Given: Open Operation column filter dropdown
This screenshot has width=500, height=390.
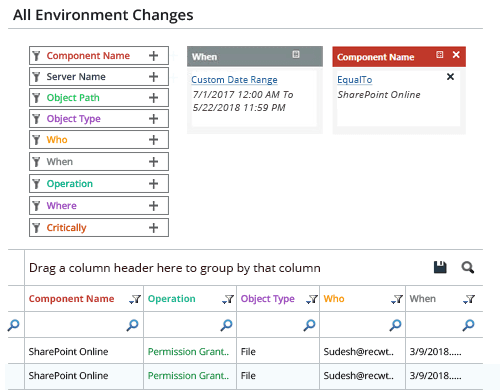Looking at the screenshot, I should coord(228,299).
